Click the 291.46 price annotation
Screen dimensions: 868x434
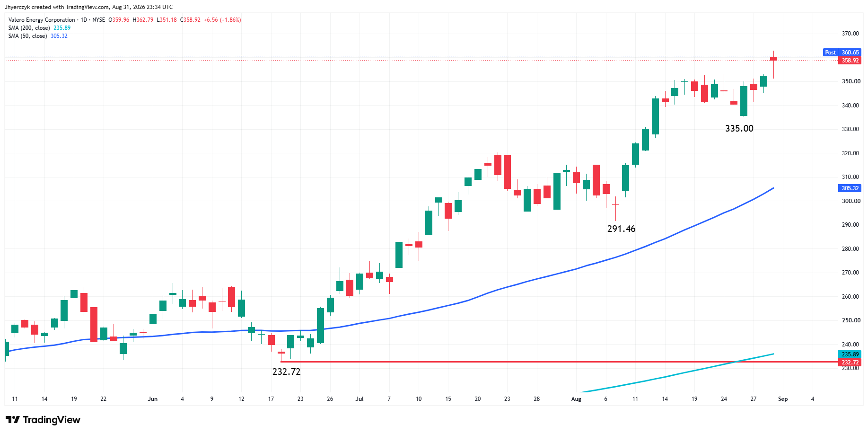[621, 229]
